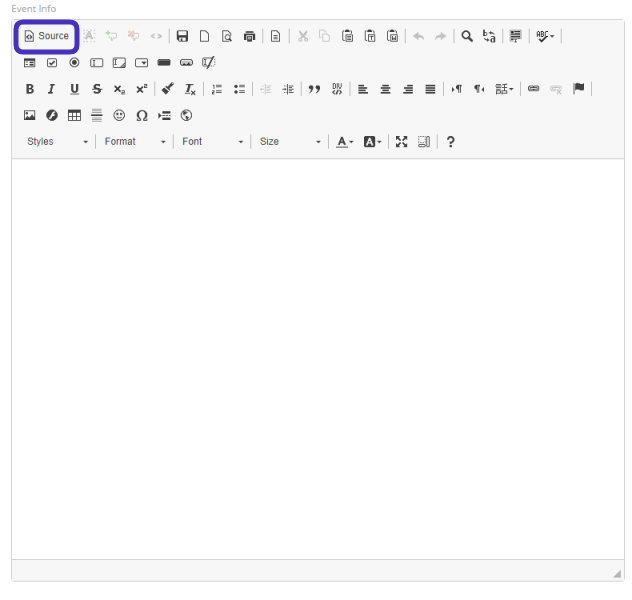Insert an Image Button

(x=186, y=62)
